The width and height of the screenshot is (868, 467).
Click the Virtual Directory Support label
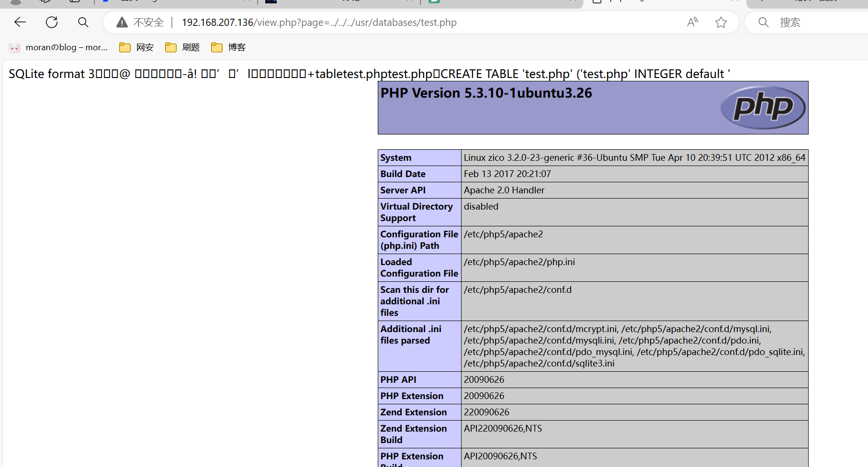[x=417, y=212]
